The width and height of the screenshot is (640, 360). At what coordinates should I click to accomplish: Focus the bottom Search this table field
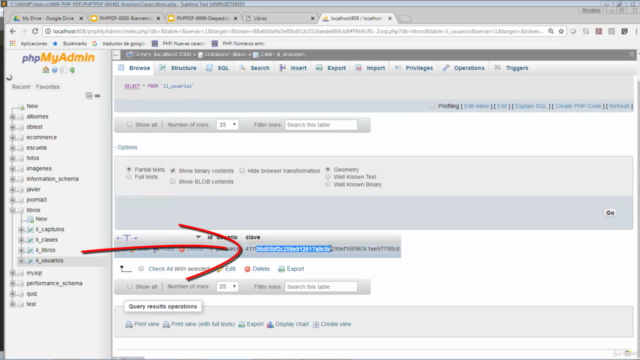pos(321,287)
